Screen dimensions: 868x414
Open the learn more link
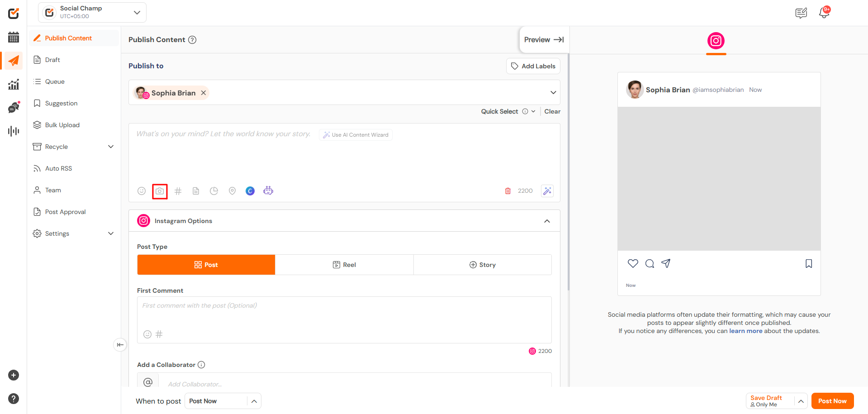[x=745, y=331]
